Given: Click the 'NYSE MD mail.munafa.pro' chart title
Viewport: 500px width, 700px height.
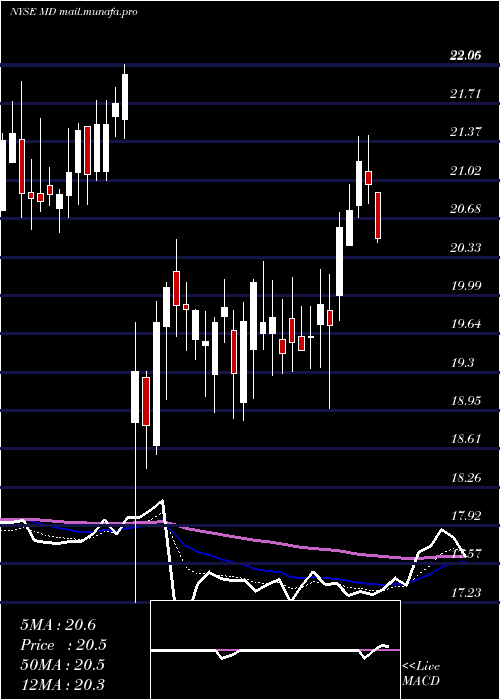Looking at the screenshot, I should pos(74,12).
